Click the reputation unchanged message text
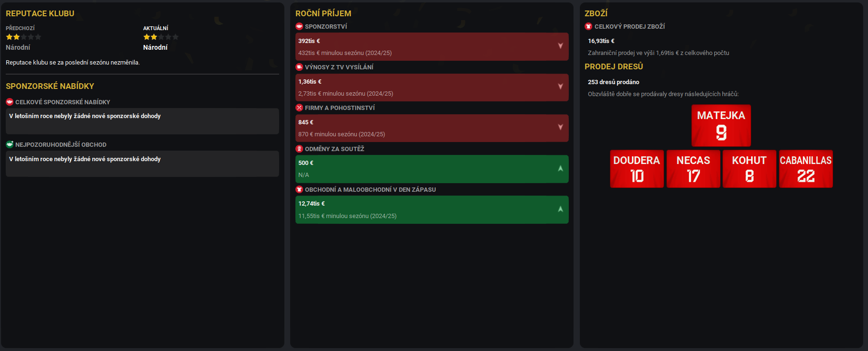The image size is (868, 351). [x=73, y=63]
